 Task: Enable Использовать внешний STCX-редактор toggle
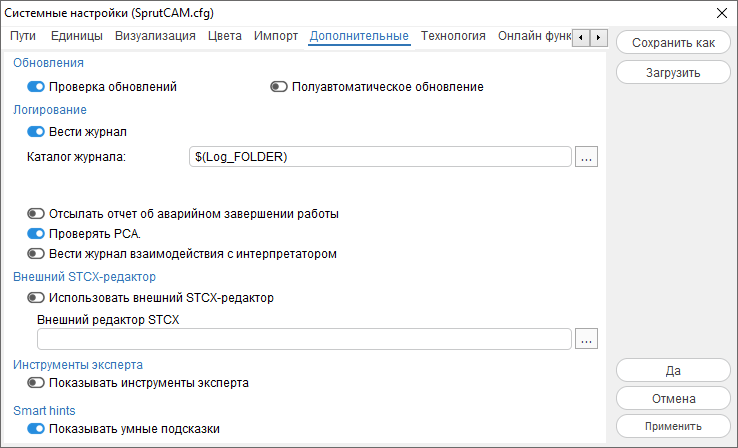(36, 298)
